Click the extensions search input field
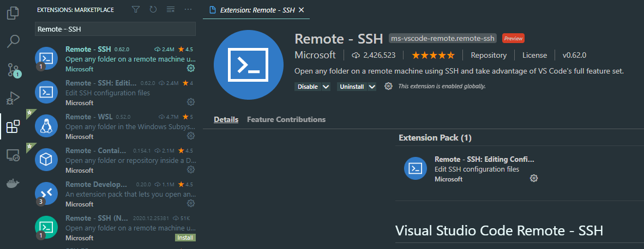The height and width of the screenshot is (249, 644). point(115,29)
